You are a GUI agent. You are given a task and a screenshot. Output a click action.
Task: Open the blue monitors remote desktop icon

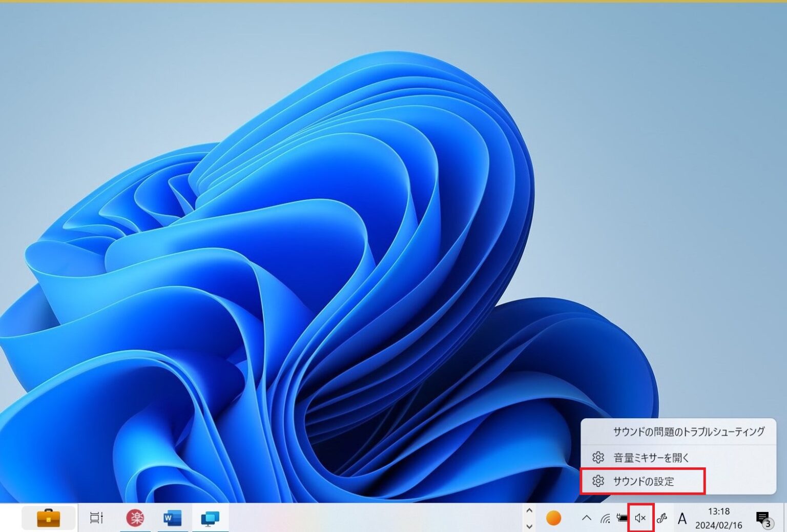(210, 518)
